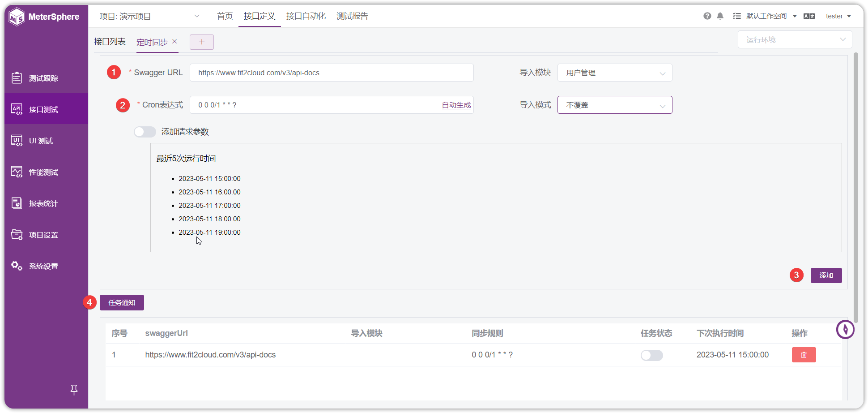Select the 定时同步 tab
Viewport: 868px width, 413px height.
[152, 42]
